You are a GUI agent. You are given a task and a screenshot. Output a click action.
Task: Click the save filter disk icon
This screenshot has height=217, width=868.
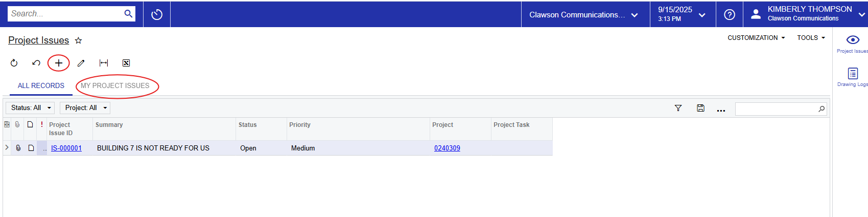(700, 108)
